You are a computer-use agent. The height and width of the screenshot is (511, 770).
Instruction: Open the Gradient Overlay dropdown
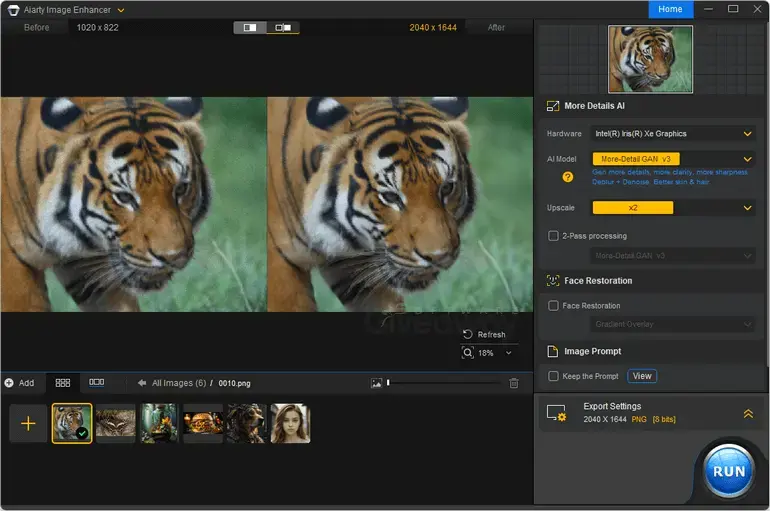tap(673, 324)
